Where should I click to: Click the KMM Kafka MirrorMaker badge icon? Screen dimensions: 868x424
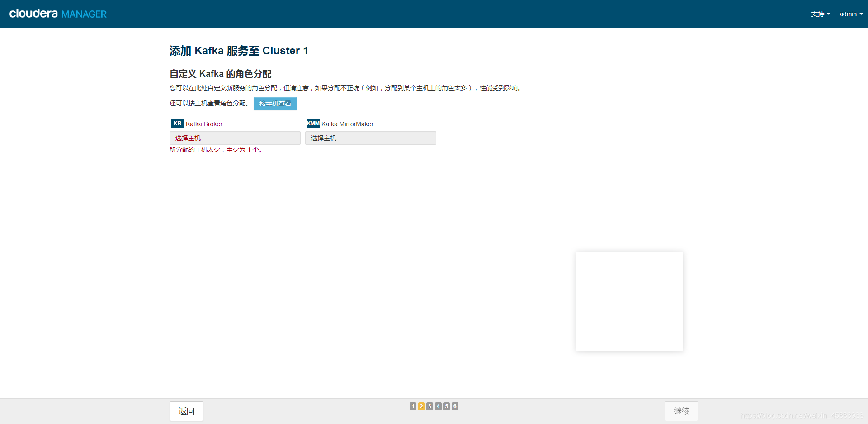pyautogui.click(x=313, y=124)
